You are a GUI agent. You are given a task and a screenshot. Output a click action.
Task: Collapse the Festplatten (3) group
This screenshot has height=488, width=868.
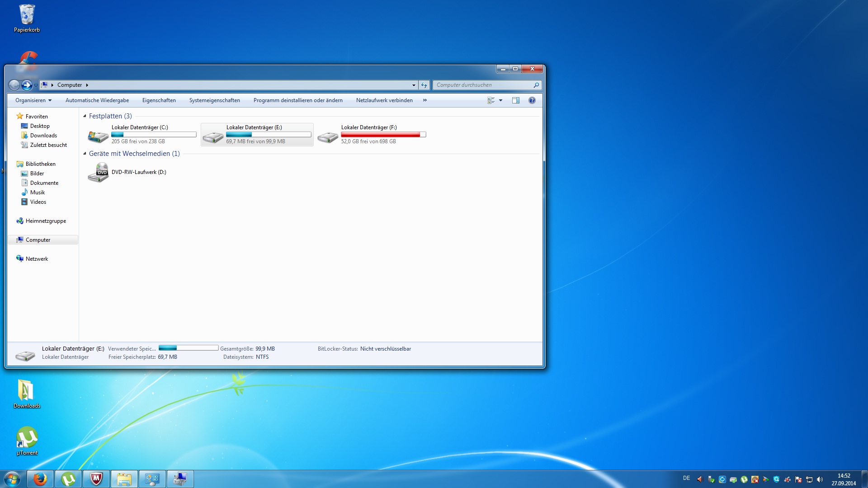85,116
